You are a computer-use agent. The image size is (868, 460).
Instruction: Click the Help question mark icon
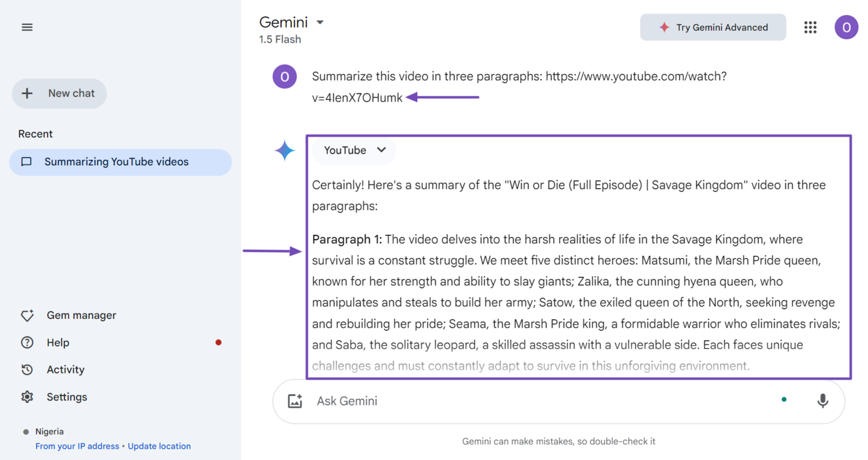tap(27, 342)
